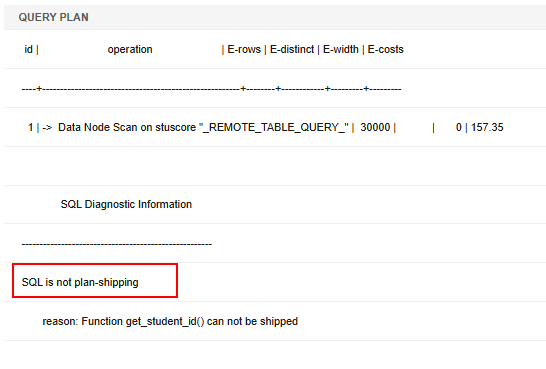Screen dimensions: 546x369
Task: Select the E-width column label
Action: tap(341, 49)
